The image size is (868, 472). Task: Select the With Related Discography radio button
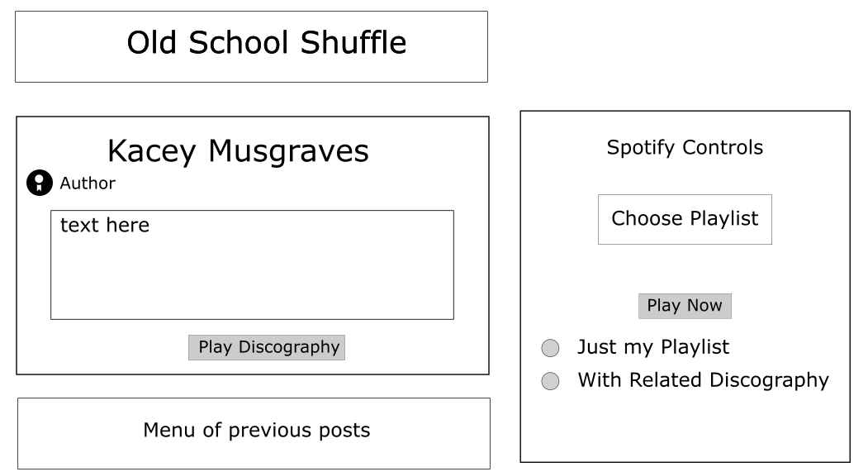click(x=550, y=381)
